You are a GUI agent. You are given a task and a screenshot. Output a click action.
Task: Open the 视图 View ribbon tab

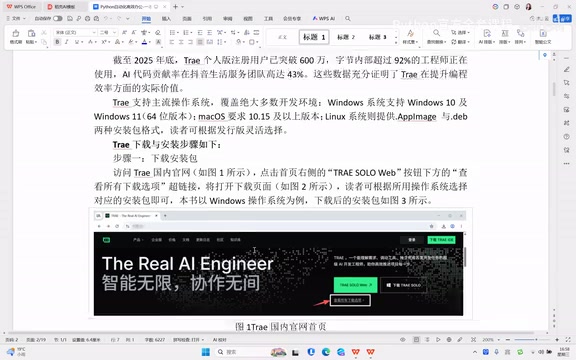[x=248, y=18]
